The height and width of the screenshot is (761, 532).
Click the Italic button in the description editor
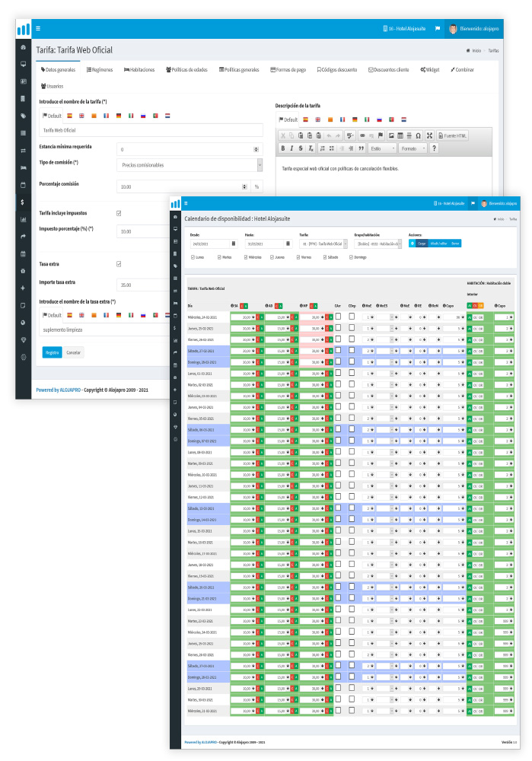point(291,148)
